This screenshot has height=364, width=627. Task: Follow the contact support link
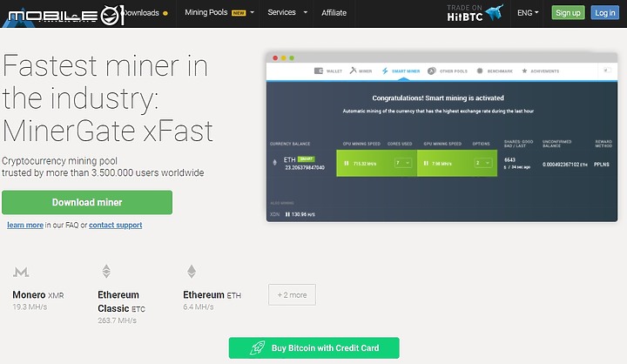pyautogui.click(x=116, y=225)
